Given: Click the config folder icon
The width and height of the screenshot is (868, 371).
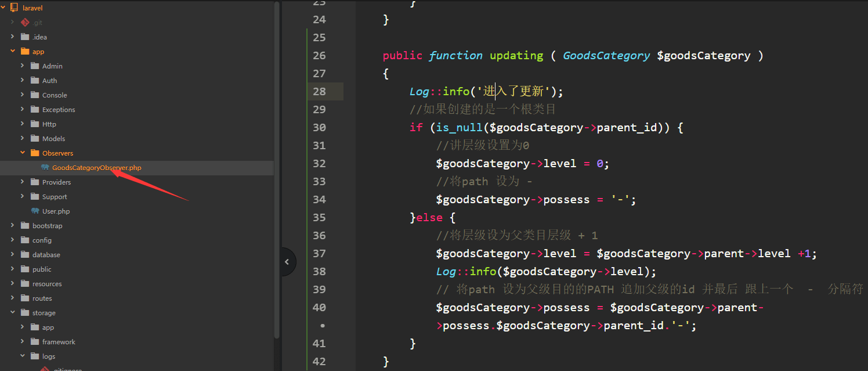Looking at the screenshot, I should pos(24,240).
